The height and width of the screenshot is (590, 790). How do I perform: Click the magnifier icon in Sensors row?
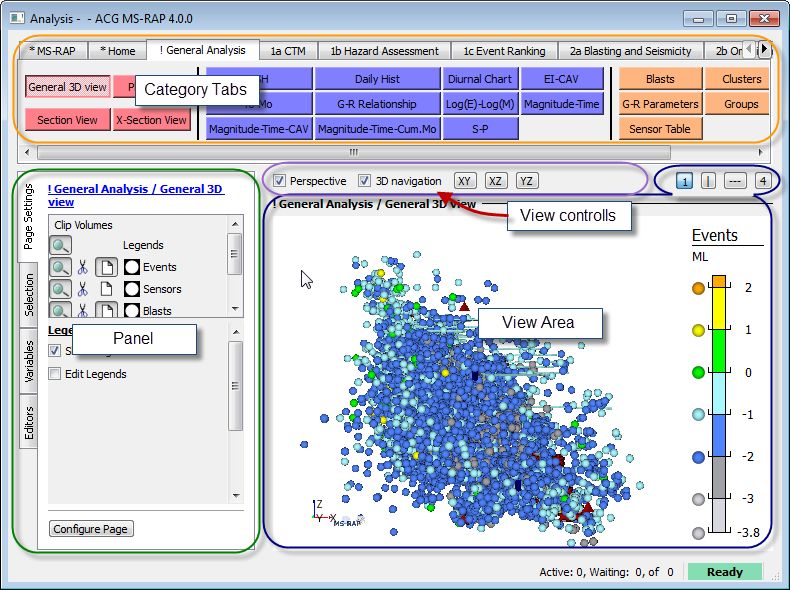pyautogui.click(x=60, y=289)
